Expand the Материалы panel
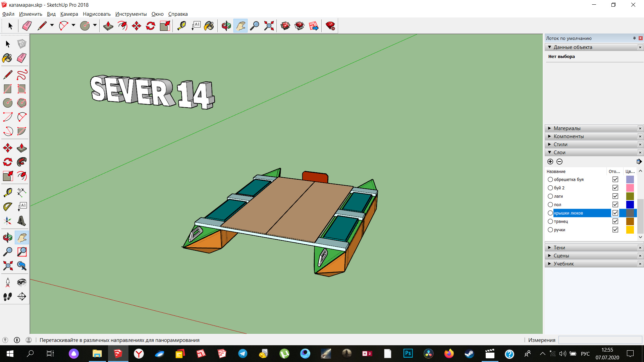This screenshot has height=362, width=644. click(568, 128)
